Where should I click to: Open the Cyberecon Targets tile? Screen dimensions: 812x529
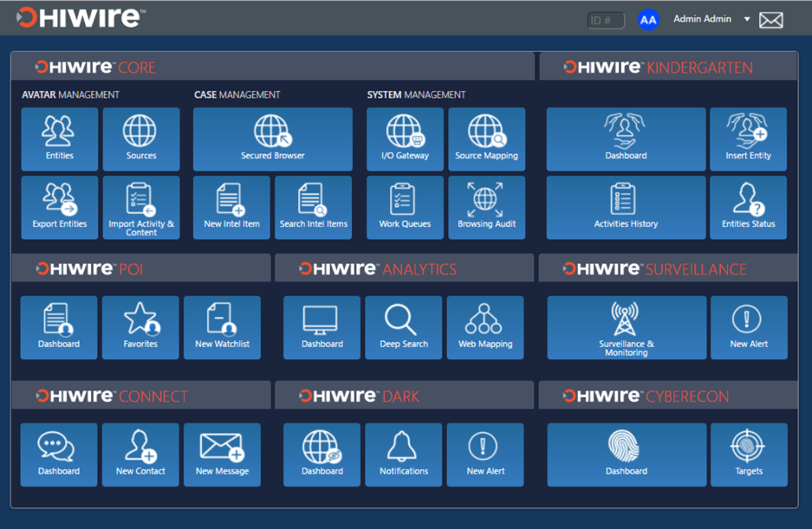pyautogui.click(x=748, y=455)
